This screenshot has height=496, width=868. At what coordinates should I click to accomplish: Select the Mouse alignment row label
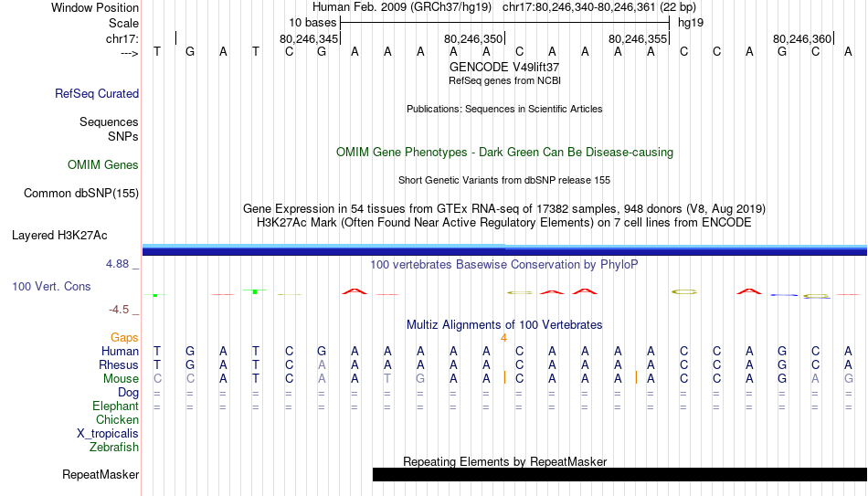coord(121,379)
